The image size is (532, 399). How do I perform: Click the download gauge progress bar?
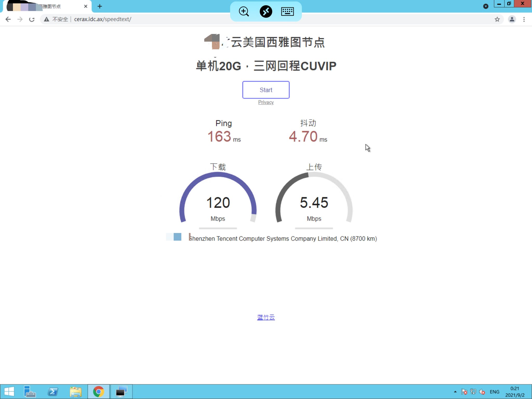[x=218, y=229]
